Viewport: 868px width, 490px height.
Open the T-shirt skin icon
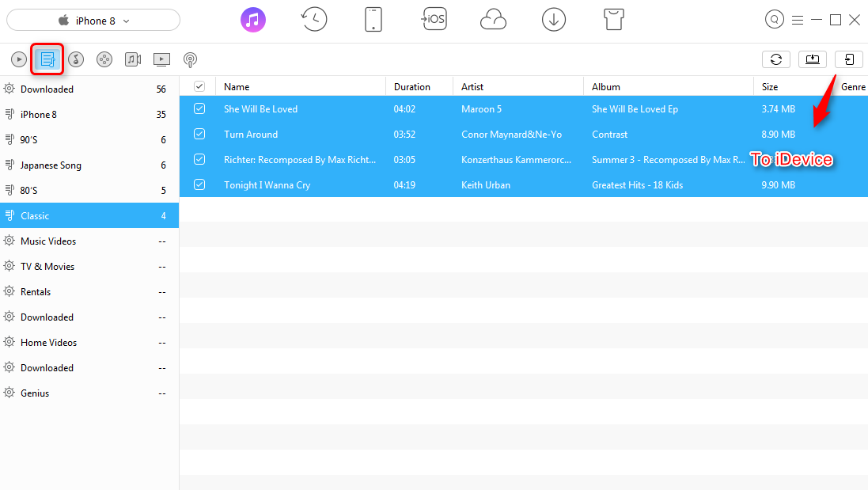pyautogui.click(x=614, y=20)
